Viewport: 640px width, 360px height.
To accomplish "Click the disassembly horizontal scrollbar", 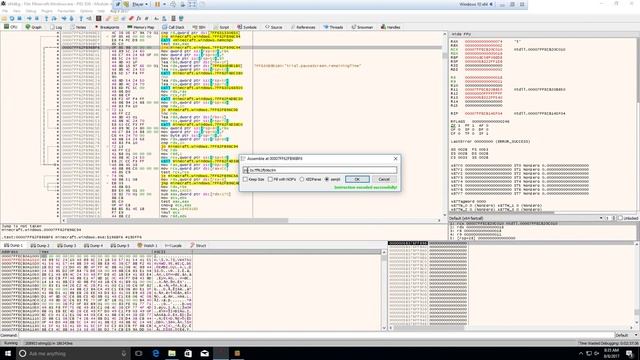I will [251, 220].
